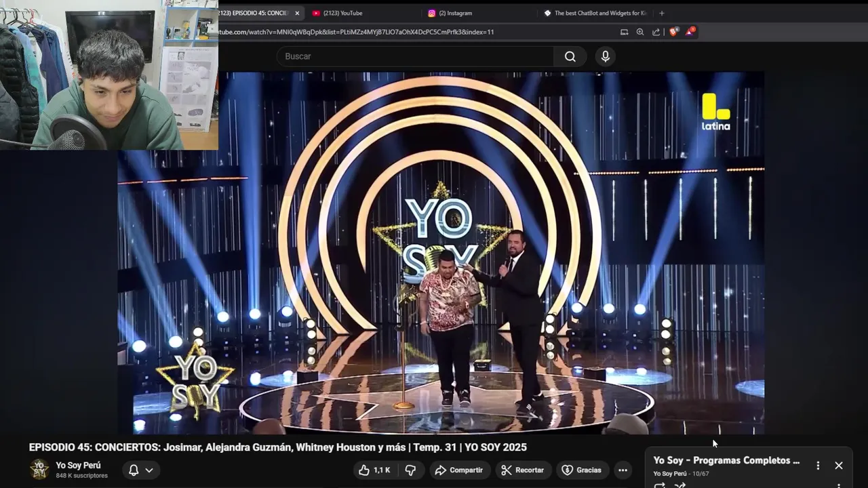Close the playlist panel

[839, 465]
